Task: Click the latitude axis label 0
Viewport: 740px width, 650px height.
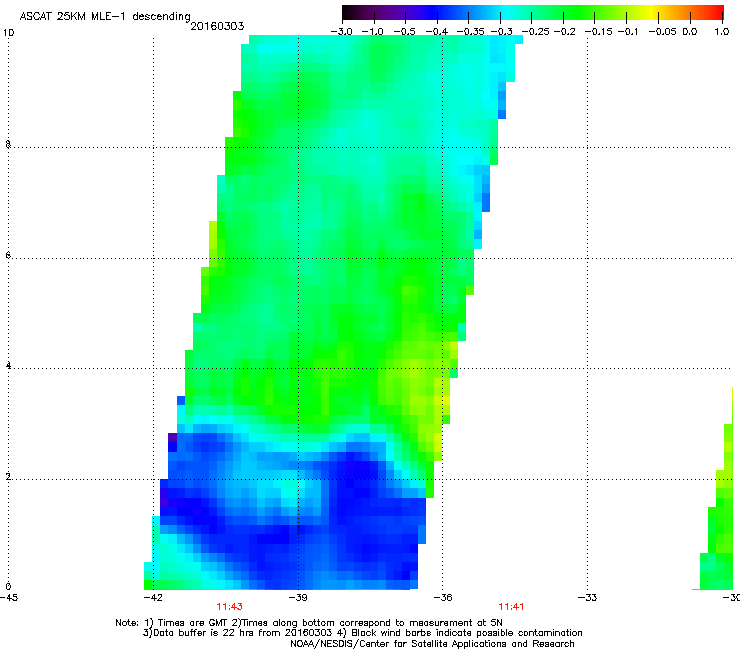Action: [8, 587]
